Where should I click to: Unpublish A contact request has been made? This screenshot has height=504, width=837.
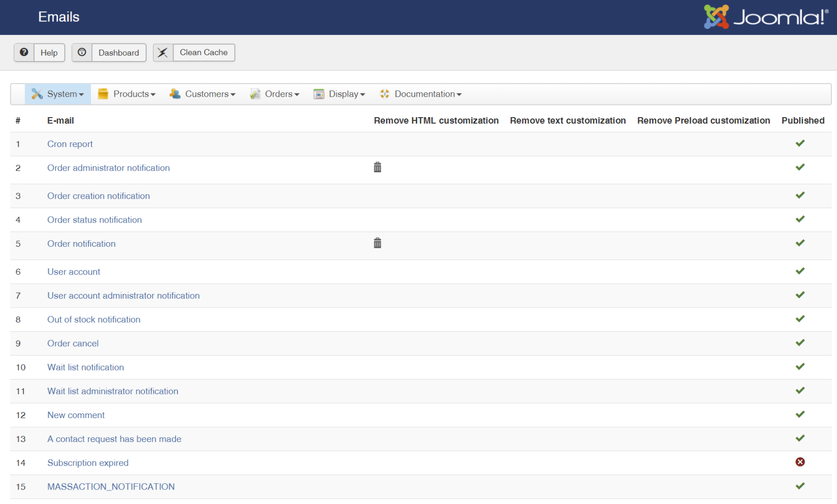800,438
